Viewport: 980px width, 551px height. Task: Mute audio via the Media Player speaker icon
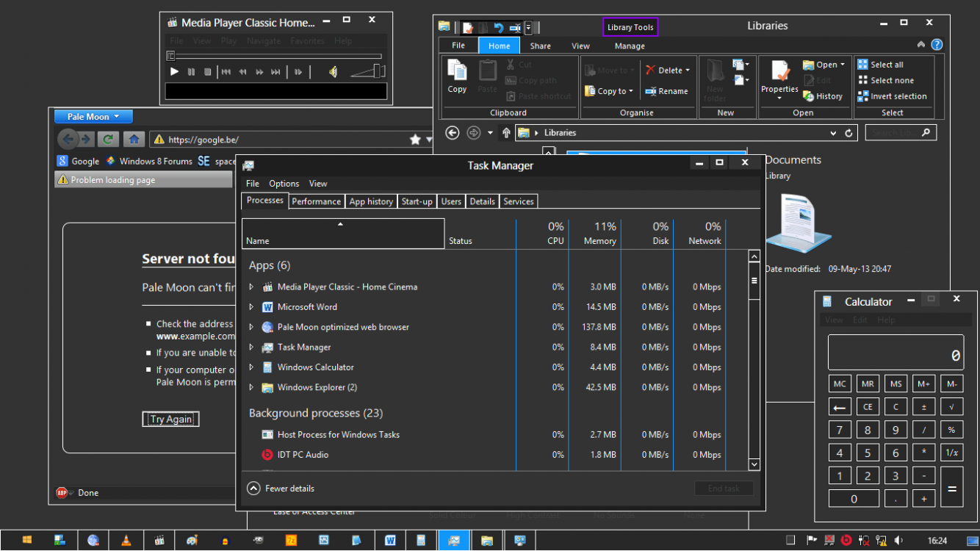(333, 71)
